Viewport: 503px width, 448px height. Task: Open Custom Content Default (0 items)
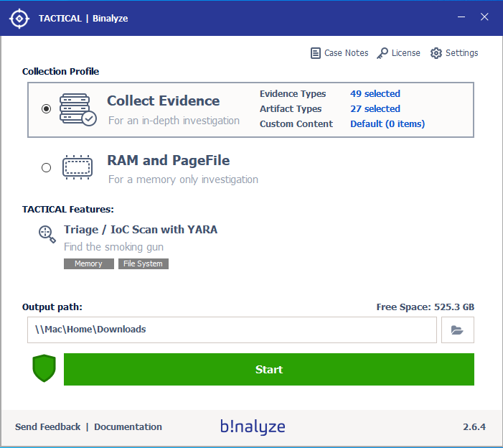(387, 124)
